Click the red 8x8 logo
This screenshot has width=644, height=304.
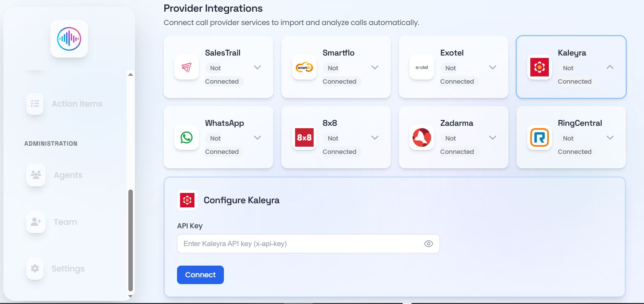[x=304, y=137]
